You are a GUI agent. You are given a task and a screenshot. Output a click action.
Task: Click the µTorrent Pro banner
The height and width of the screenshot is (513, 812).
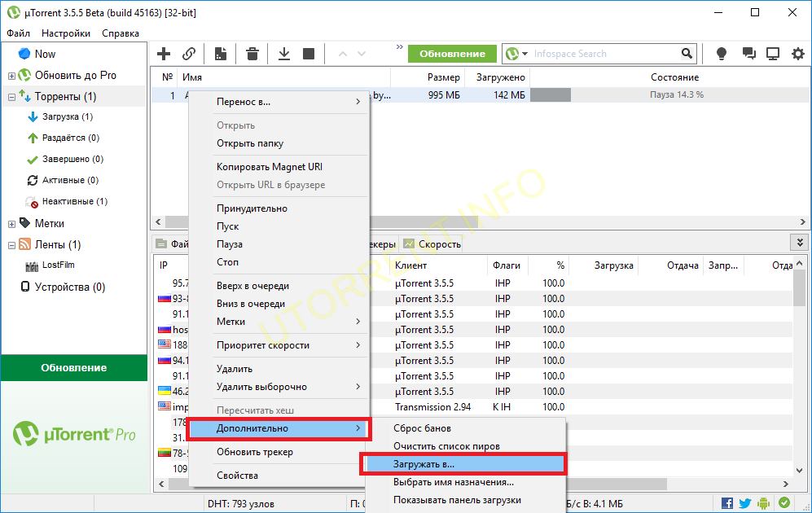click(x=74, y=434)
